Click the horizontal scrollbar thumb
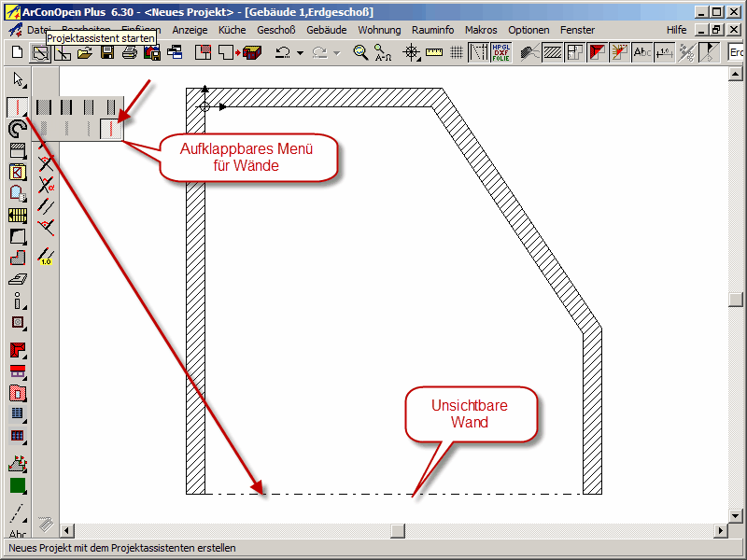The height and width of the screenshot is (560, 747). pyautogui.click(x=398, y=531)
